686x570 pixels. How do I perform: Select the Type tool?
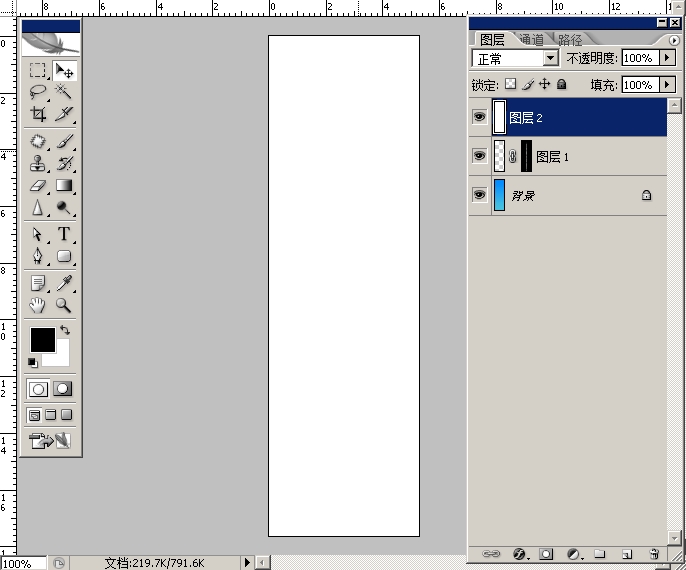click(x=64, y=234)
